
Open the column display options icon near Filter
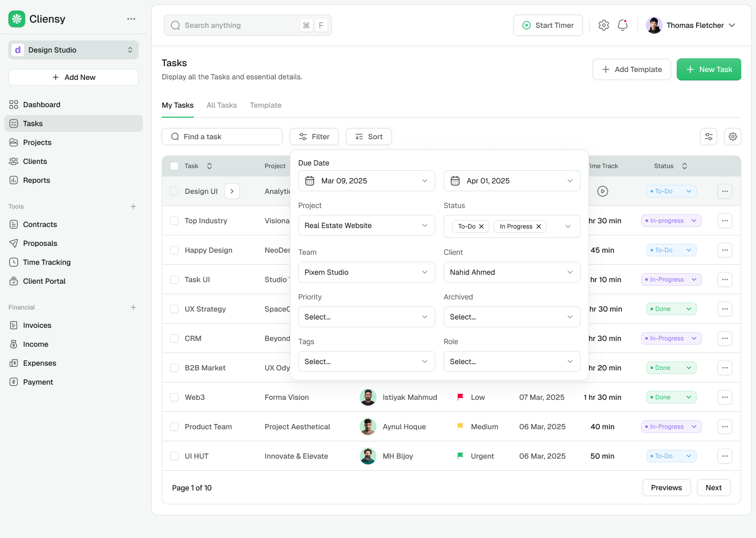709,136
